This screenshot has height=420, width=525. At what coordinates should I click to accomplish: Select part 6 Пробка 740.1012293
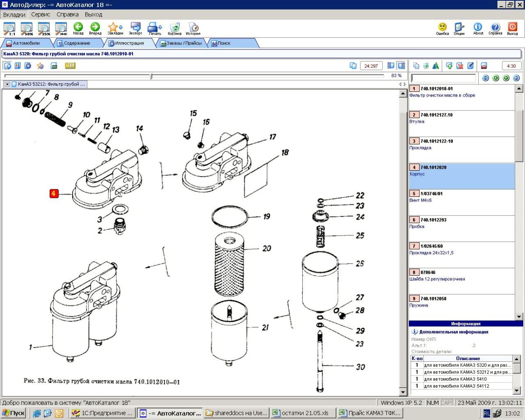click(462, 228)
